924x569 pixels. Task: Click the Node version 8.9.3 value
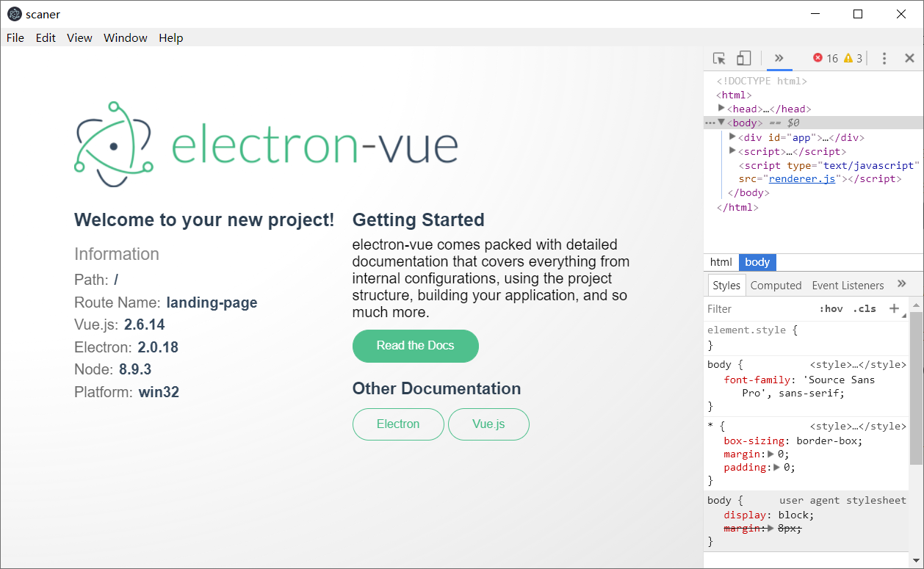(135, 369)
